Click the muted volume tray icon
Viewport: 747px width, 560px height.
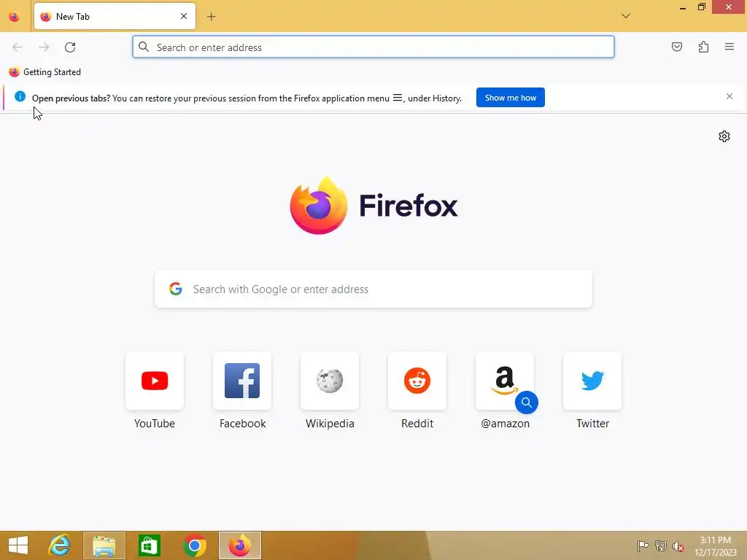[678, 546]
